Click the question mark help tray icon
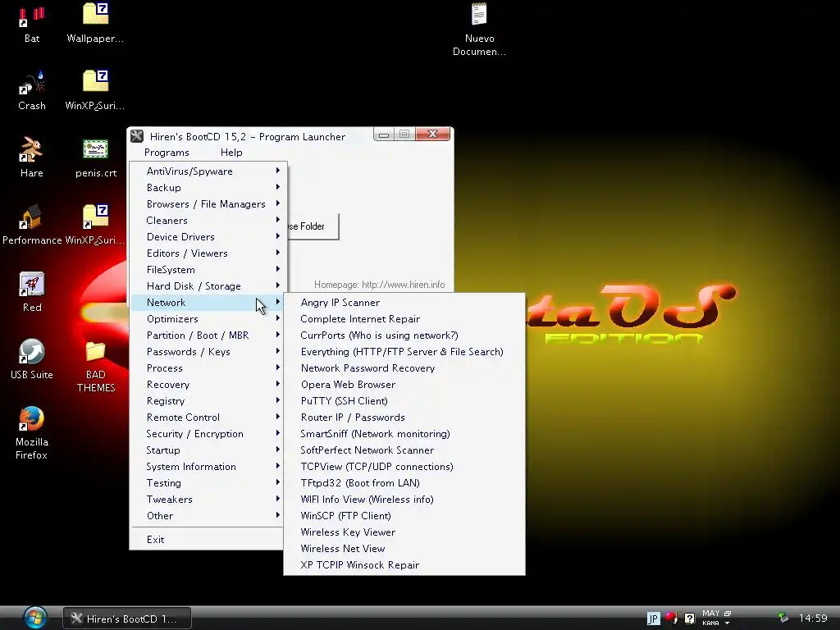The image size is (840, 630). 689,619
